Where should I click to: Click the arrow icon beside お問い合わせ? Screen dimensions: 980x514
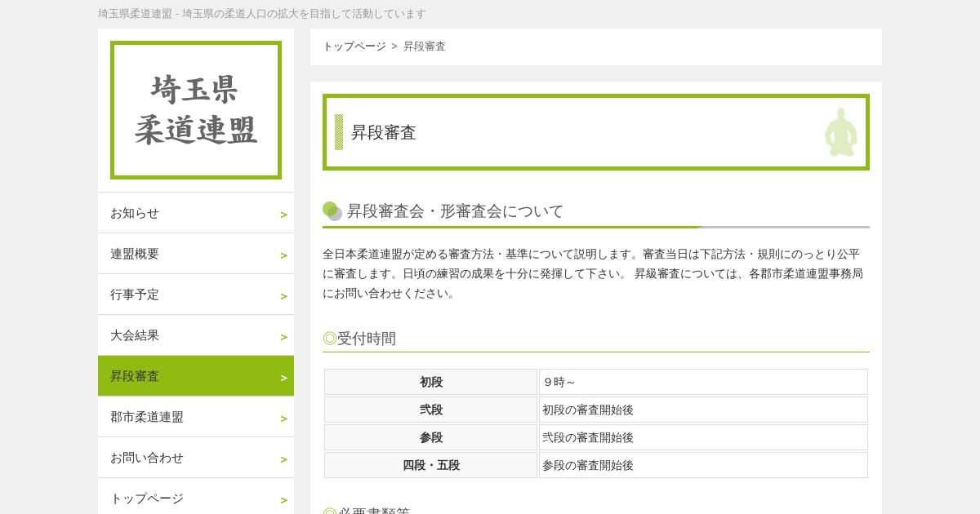pos(284,459)
